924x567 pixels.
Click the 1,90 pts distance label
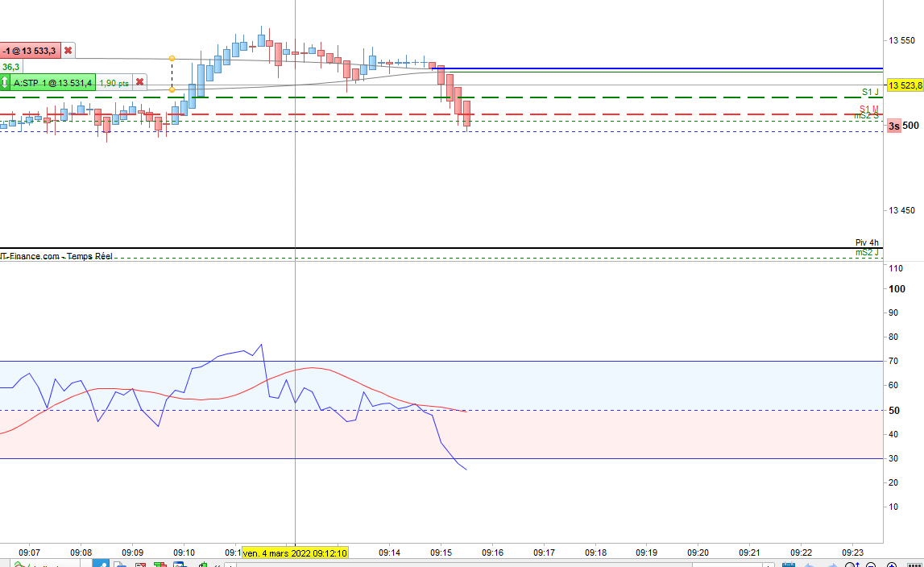(114, 83)
